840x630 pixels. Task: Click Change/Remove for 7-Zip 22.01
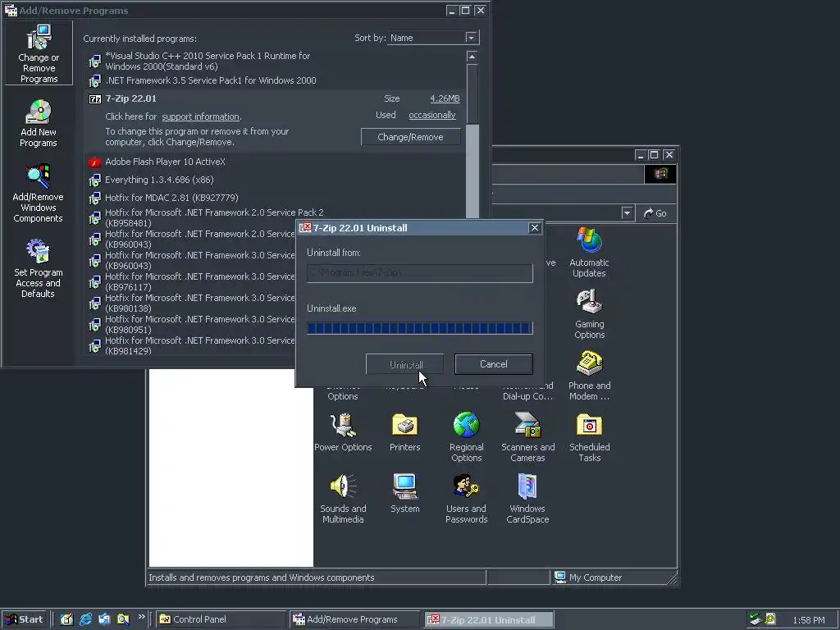(410, 137)
